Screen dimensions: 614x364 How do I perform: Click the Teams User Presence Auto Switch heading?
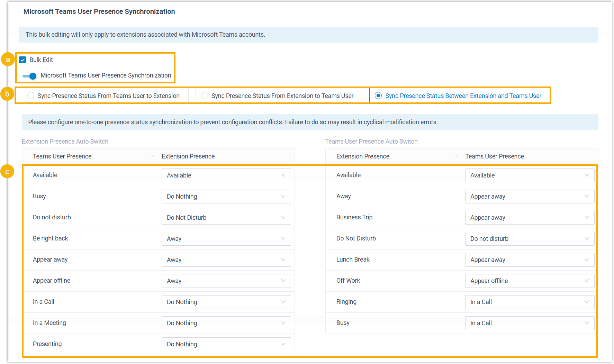point(371,142)
